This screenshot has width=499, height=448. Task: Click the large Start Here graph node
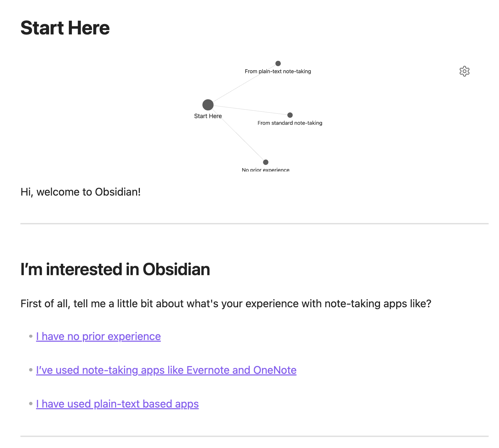click(208, 105)
